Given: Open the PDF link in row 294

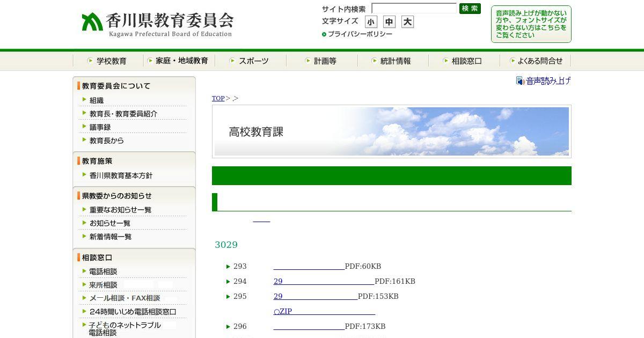Looking at the screenshot, I should coord(324,282).
